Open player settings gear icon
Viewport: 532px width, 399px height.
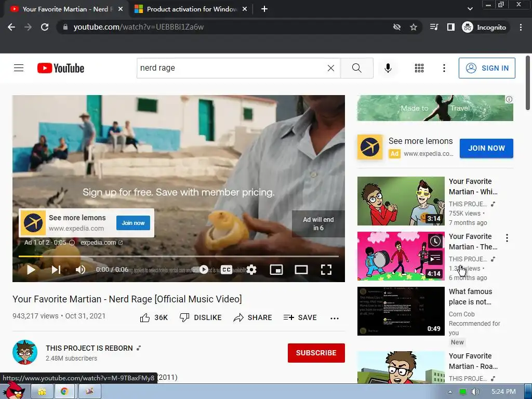(251, 270)
